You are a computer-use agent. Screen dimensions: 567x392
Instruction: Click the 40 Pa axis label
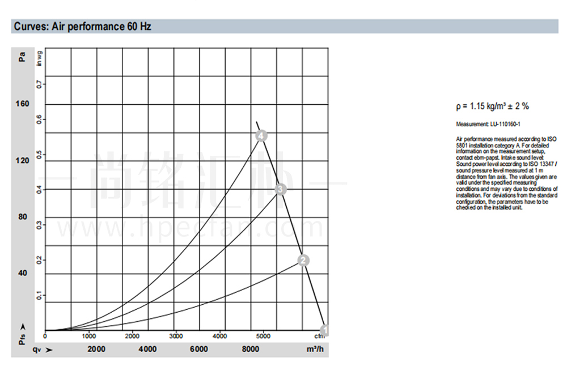coord(22,272)
